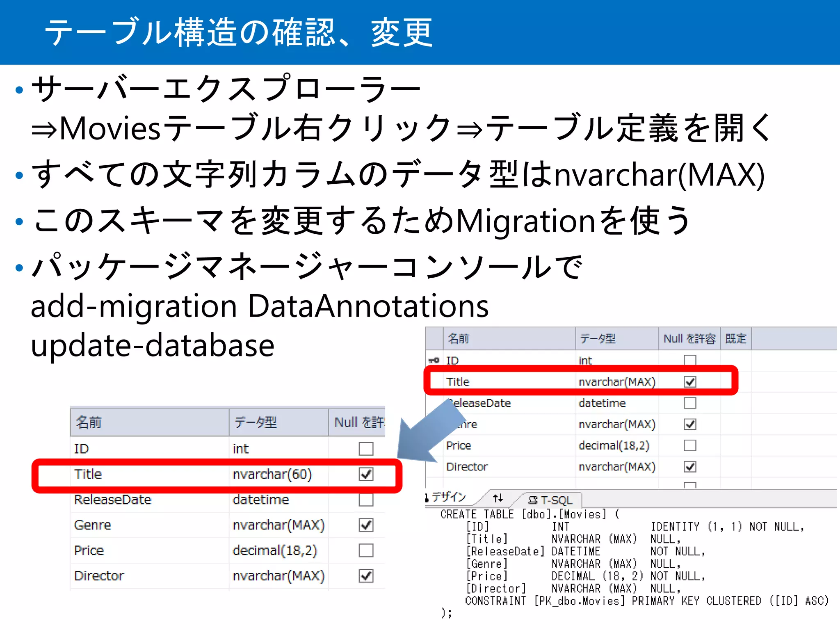Toggle Null checkbox for Director in right table
The image size is (840, 630).
click(690, 467)
